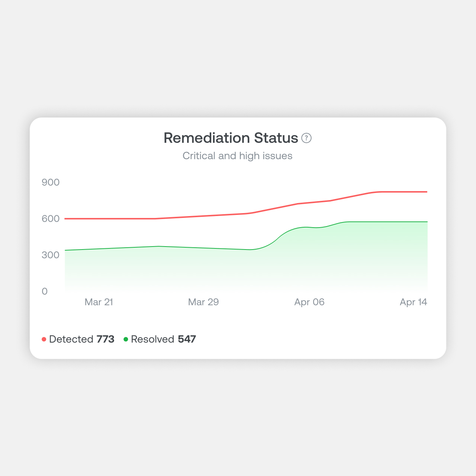Click the Remediation Status title
Screen dimensions: 476x476
pyautogui.click(x=231, y=138)
